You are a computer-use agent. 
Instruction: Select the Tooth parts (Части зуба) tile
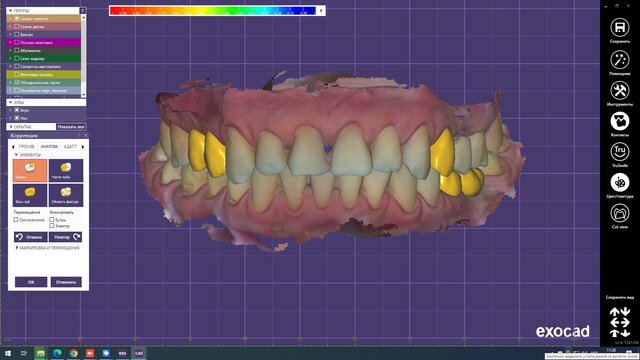(66, 170)
